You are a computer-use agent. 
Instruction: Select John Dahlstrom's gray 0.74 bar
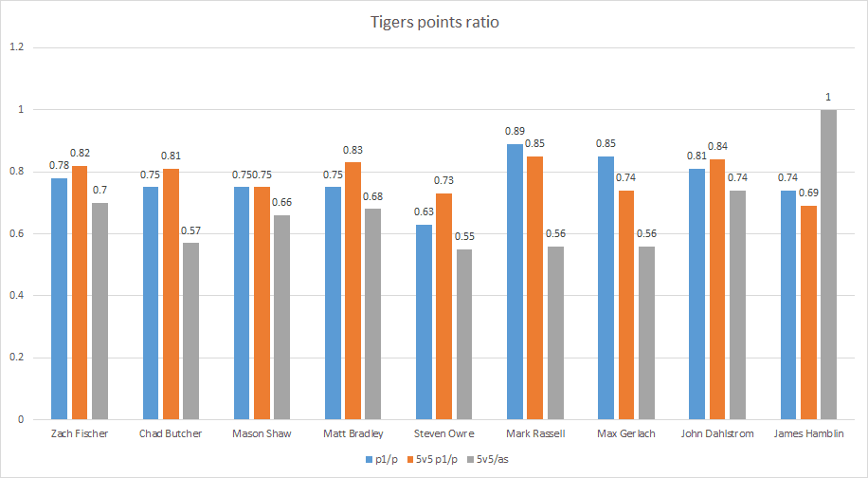737,304
